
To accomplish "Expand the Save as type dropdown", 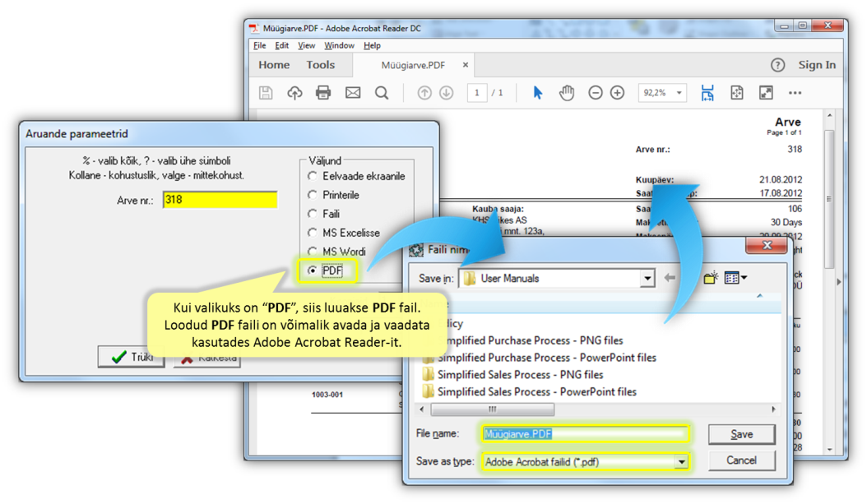I will pyautogui.click(x=681, y=462).
